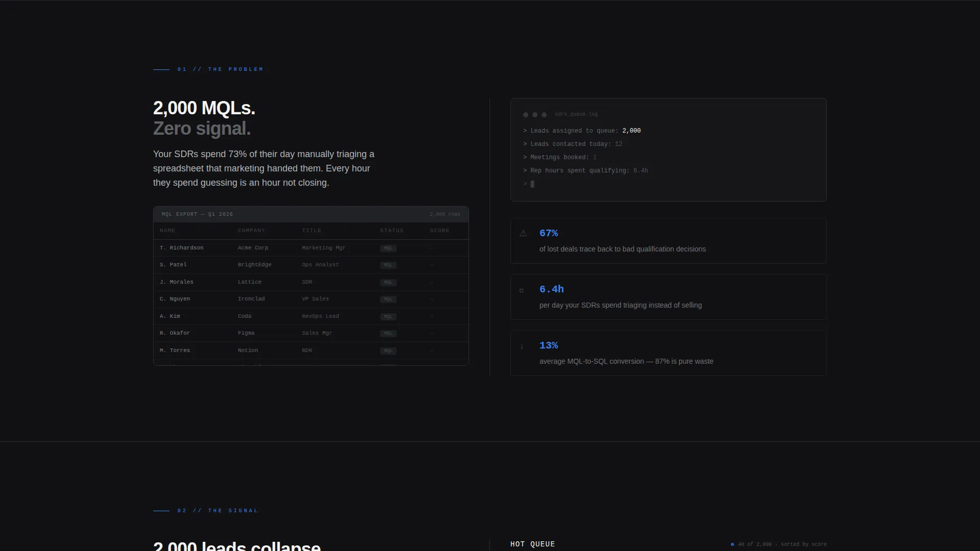Click the MQL badge in M. Torres's row
This screenshot has height=551, width=980.
pyautogui.click(x=388, y=351)
